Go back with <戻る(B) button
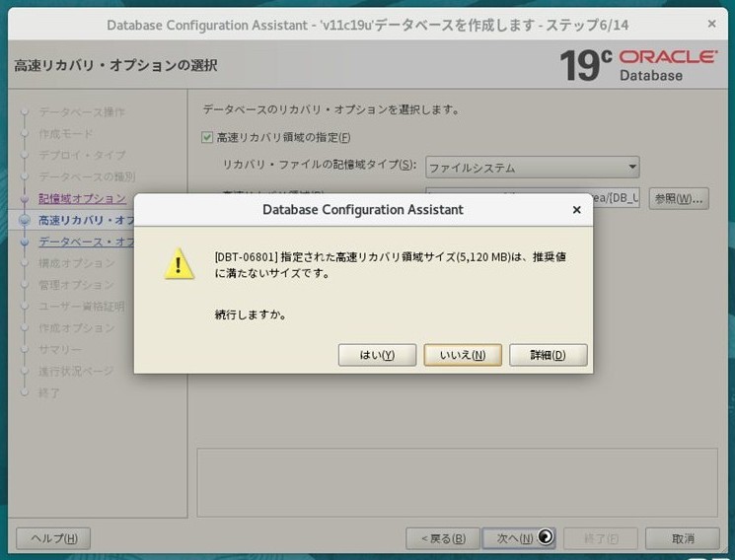This screenshot has height=560, width=735. [443, 538]
